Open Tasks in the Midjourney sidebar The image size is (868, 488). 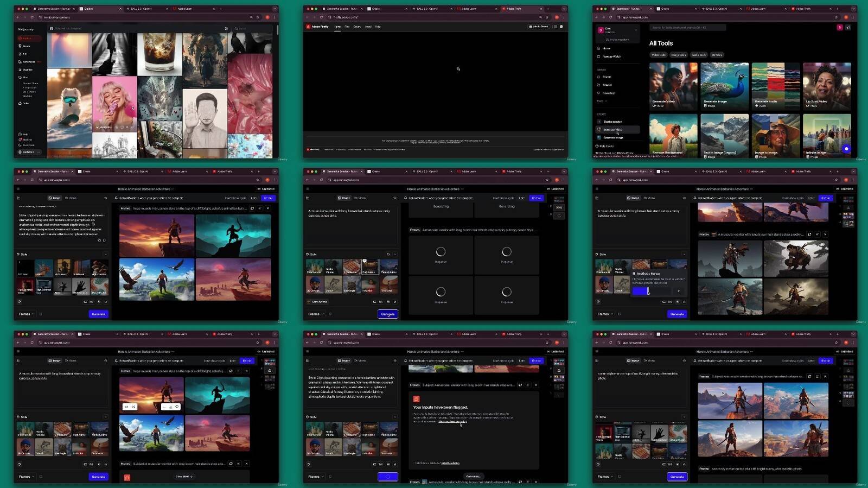[x=24, y=103]
